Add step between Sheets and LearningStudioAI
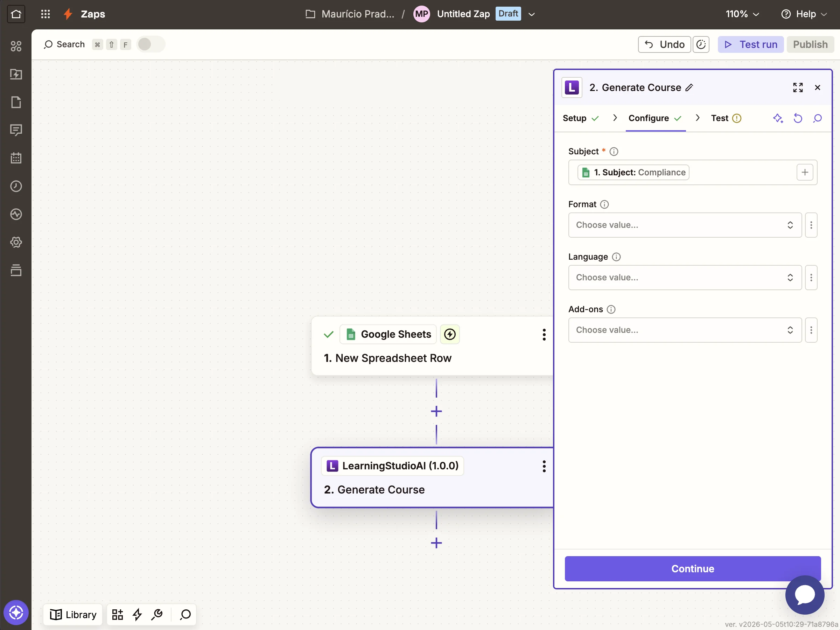Image resolution: width=840 pixels, height=630 pixels. coord(436,411)
